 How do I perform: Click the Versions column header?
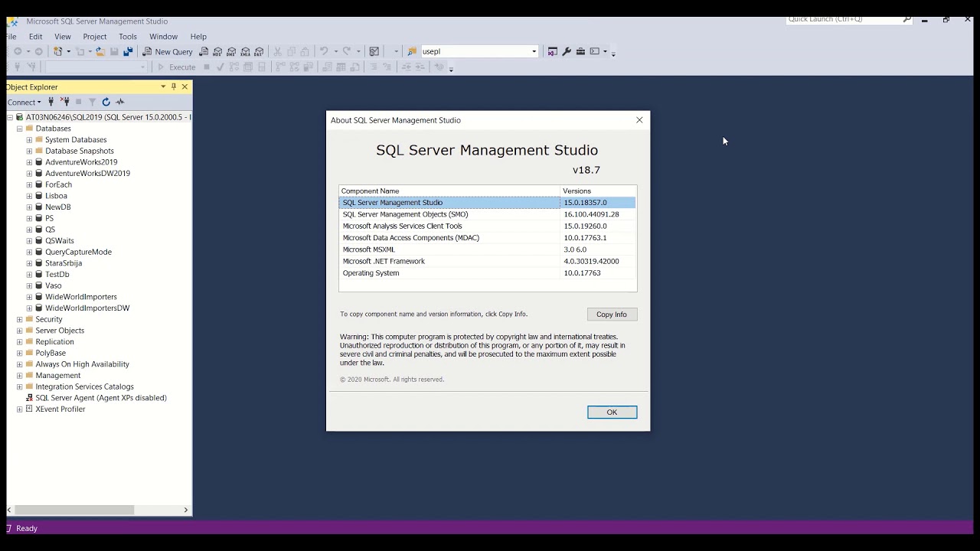click(x=598, y=191)
